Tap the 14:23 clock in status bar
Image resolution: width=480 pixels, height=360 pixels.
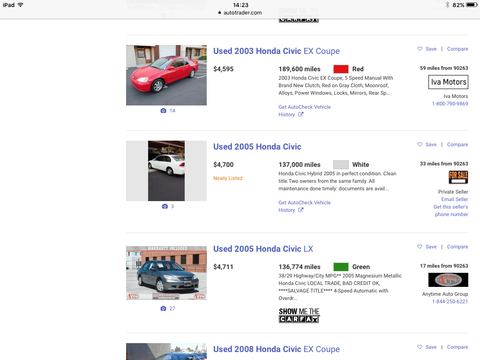[241, 5]
